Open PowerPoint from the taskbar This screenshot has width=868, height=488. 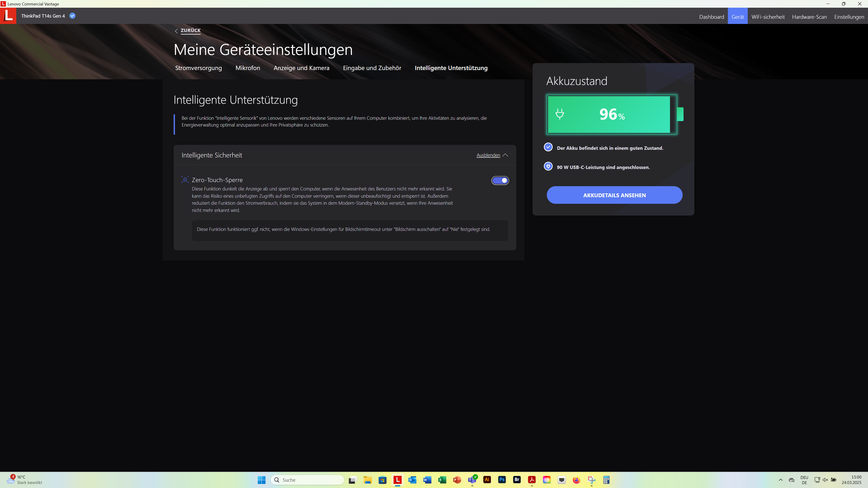[x=457, y=480]
